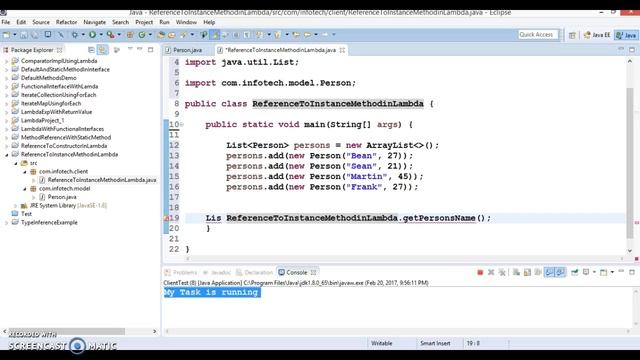Open the Window menu
This screenshot has height=360, width=640.
pyautogui.click(x=186, y=22)
